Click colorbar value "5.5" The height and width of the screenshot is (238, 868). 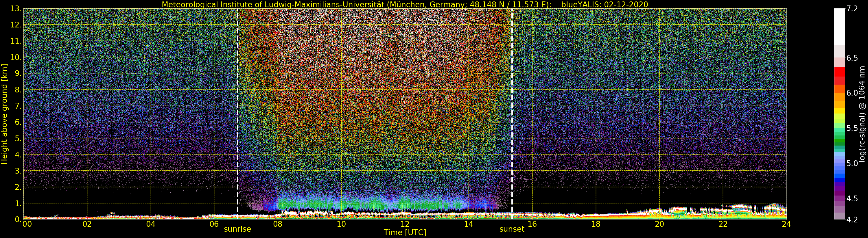coord(852,128)
